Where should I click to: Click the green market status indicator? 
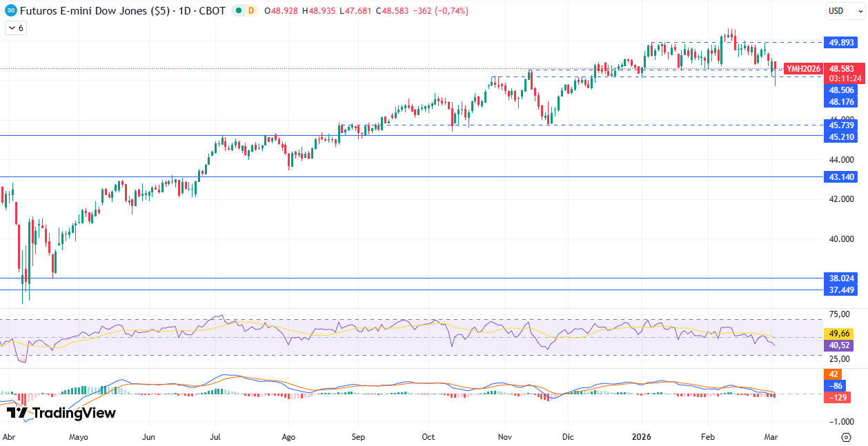pos(238,10)
